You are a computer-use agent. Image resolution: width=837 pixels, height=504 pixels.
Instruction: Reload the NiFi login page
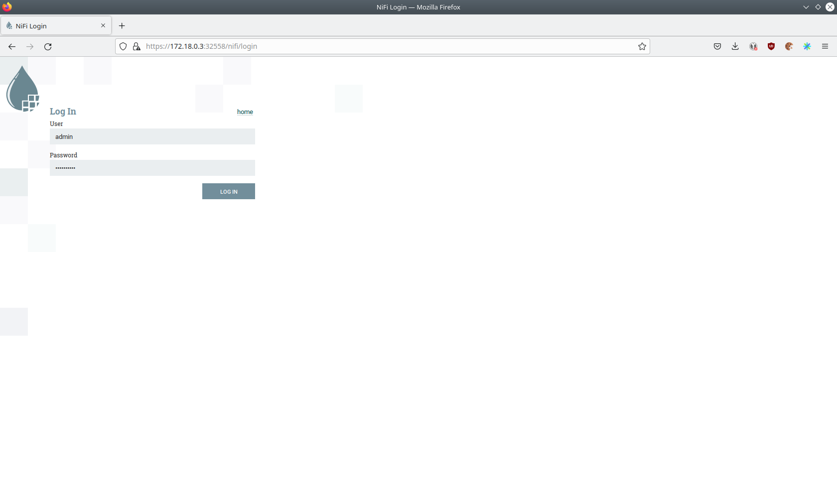(48, 46)
